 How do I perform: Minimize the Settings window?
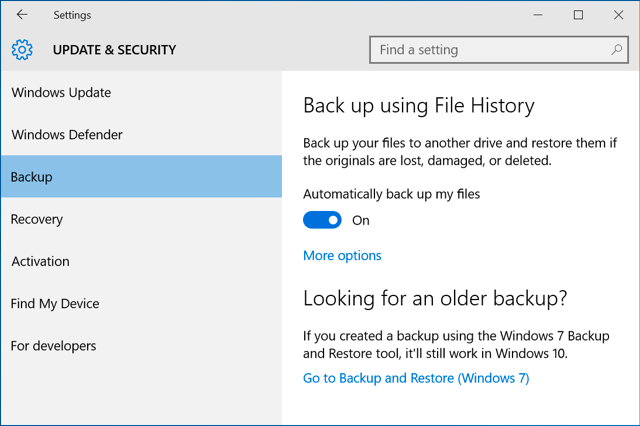click(x=531, y=15)
